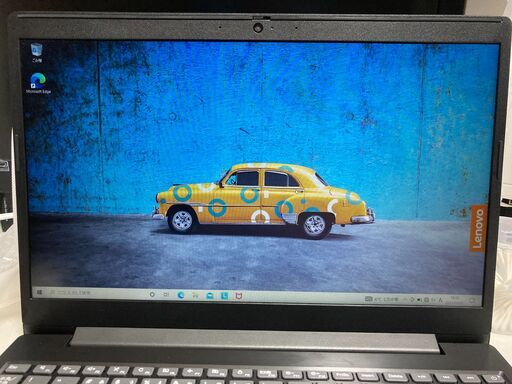Click the taskbar search box

[x=95, y=293]
